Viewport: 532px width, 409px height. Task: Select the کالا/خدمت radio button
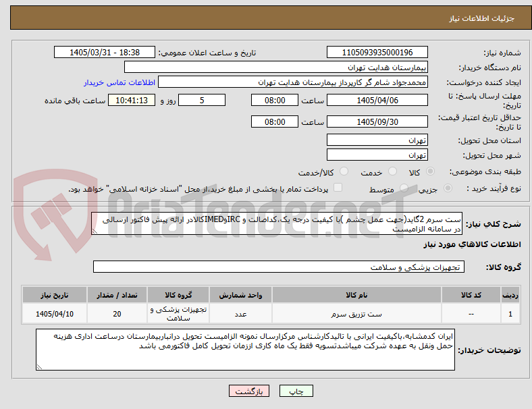click(344, 171)
